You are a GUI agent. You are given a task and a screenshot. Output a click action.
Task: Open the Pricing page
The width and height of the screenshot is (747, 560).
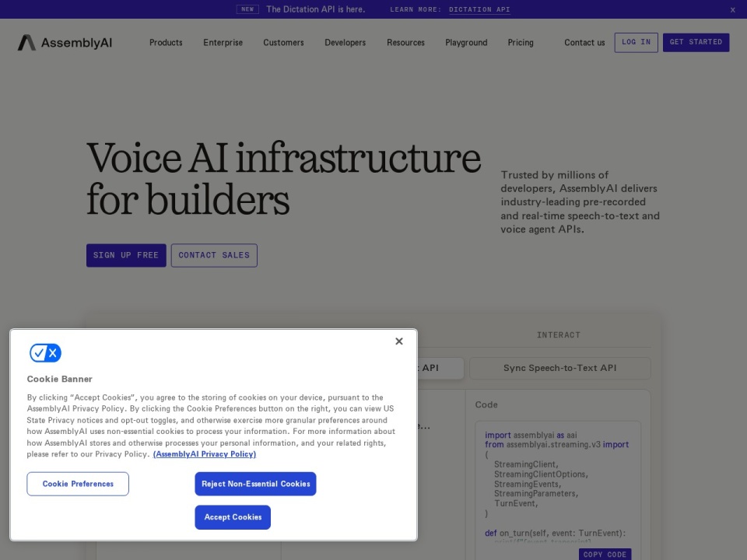click(521, 42)
